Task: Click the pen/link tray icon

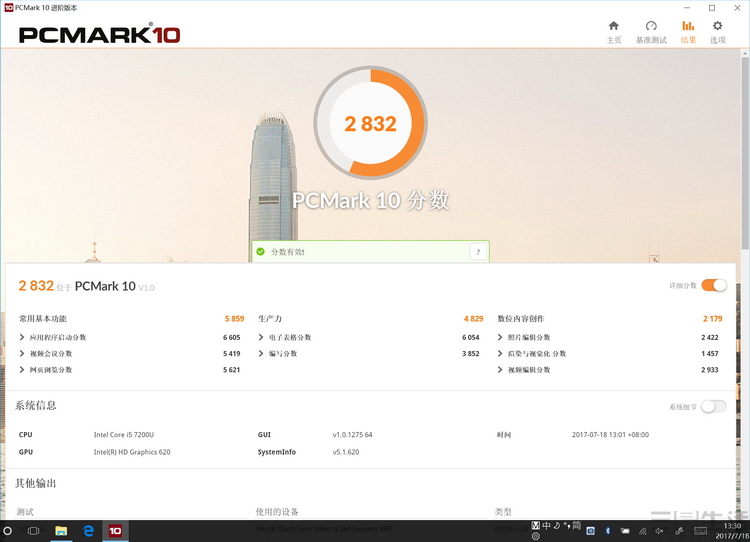Action: (x=679, y=531)
